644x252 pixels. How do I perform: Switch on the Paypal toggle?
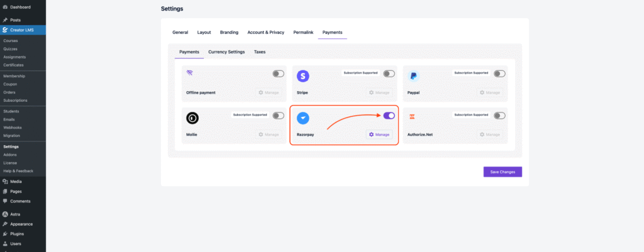[500, 74]
